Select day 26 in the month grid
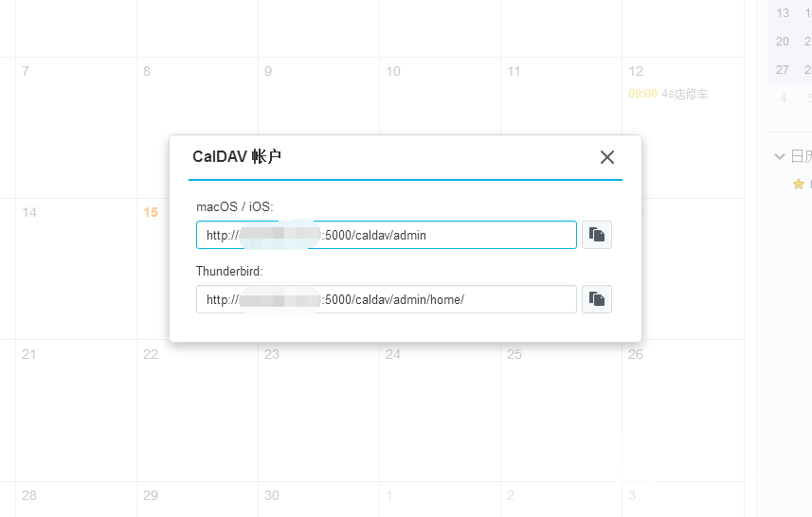Image resolution: width=812 pixels, height=517 pixels. 636,354
